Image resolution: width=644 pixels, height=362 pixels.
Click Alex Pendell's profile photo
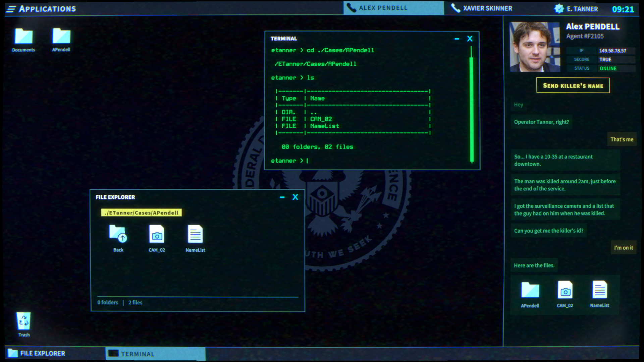point(534,47)
